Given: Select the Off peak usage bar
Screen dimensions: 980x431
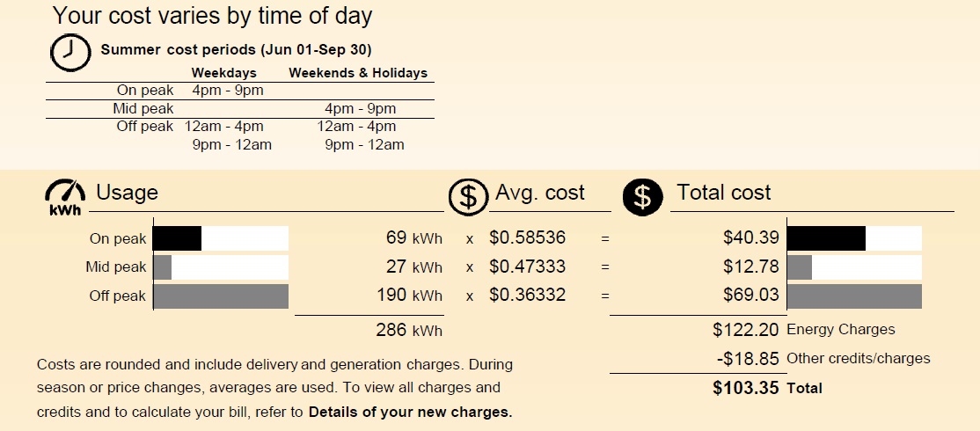Looking at the screenshot, I should 221,296.
